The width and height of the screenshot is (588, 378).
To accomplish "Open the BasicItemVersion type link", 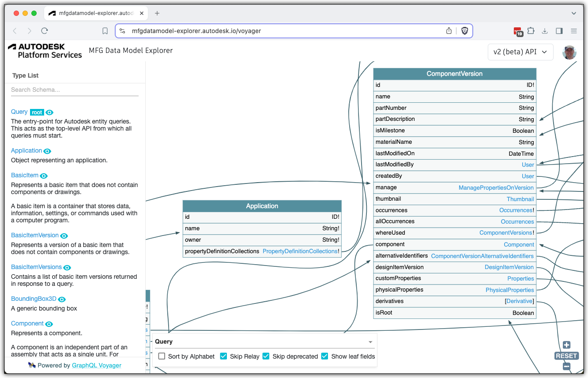I will click(x=35, y=235).
